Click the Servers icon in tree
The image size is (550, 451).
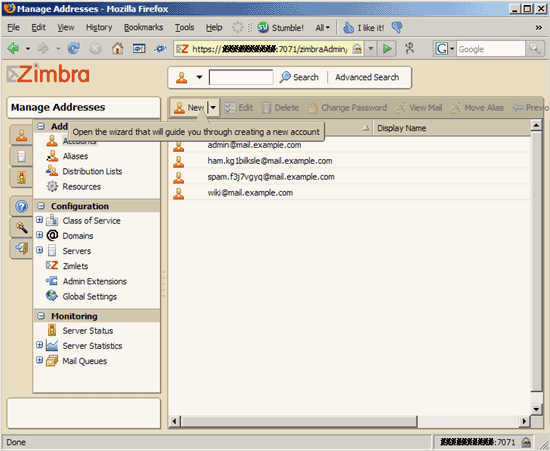(52, 250)
